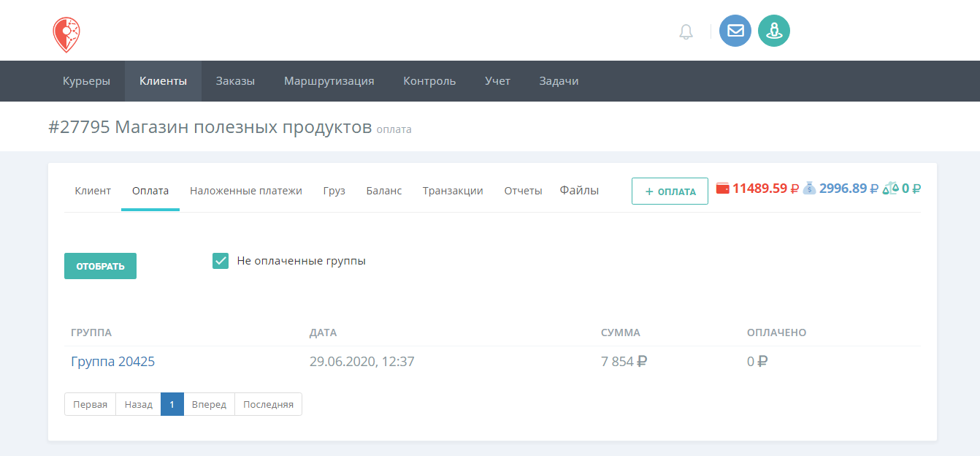Open the Отчеты tab

pyautogui.click(x=523, y=191)
